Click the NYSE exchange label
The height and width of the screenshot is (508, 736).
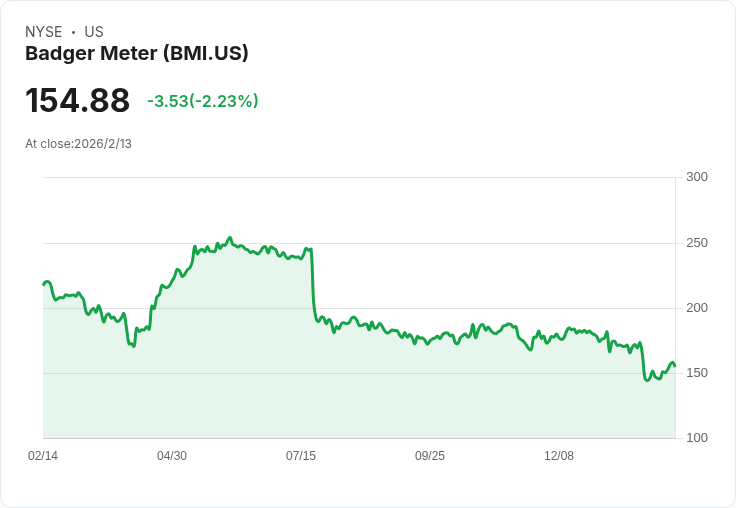click(44, 32)
